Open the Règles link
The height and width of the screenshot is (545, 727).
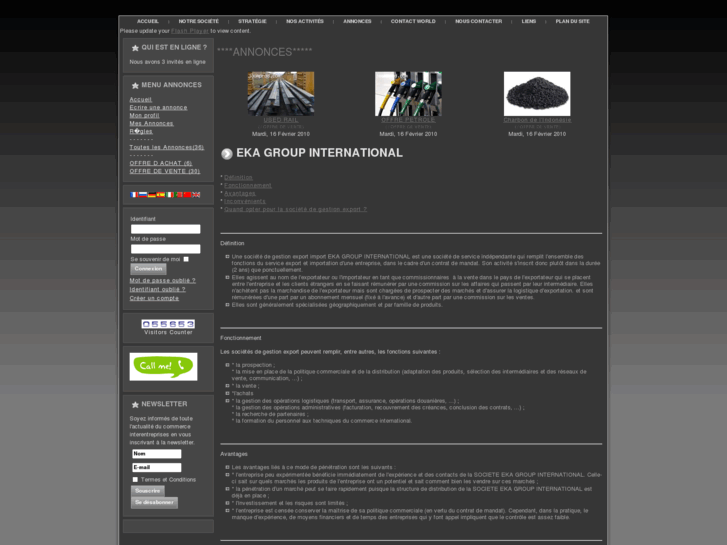click(x=141, y=131)
